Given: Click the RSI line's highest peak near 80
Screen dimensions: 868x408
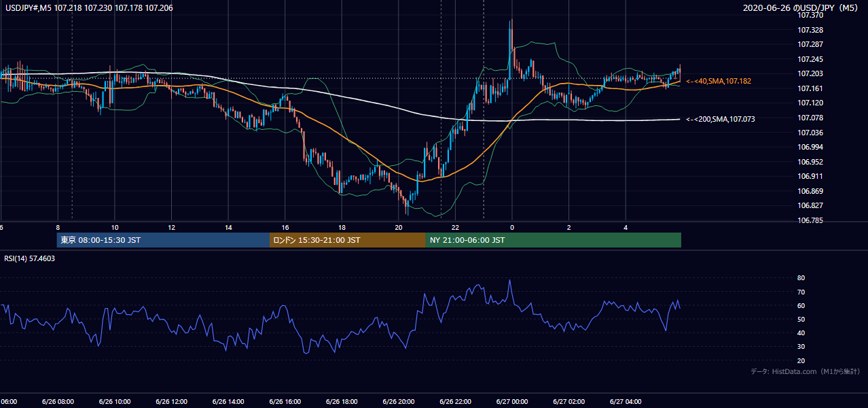Looking at the screenshot, I should tap(509, 281).
